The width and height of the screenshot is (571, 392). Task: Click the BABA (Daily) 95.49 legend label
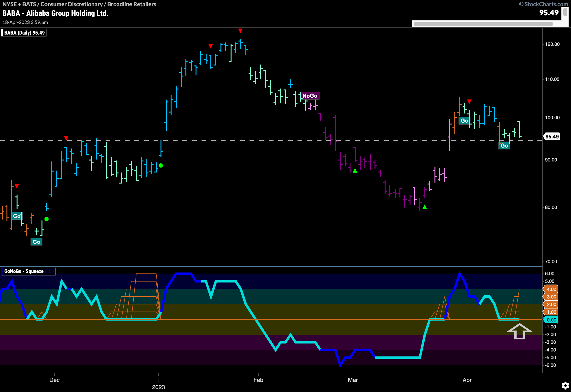(24, 33)
